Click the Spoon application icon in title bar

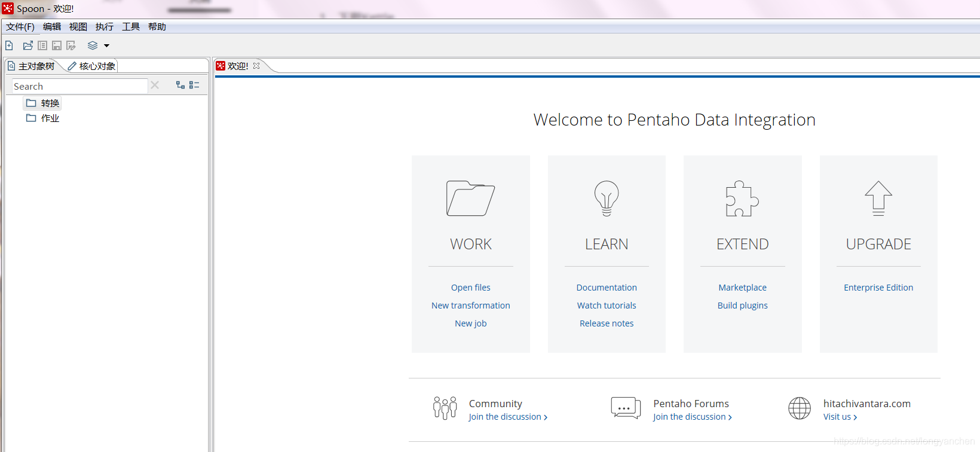(8, 8)
